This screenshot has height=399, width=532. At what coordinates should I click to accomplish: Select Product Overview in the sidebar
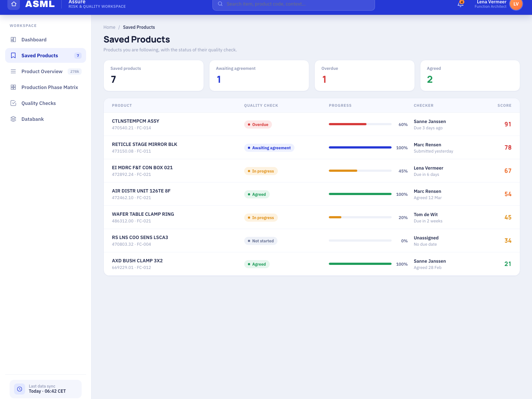[45, 71]
